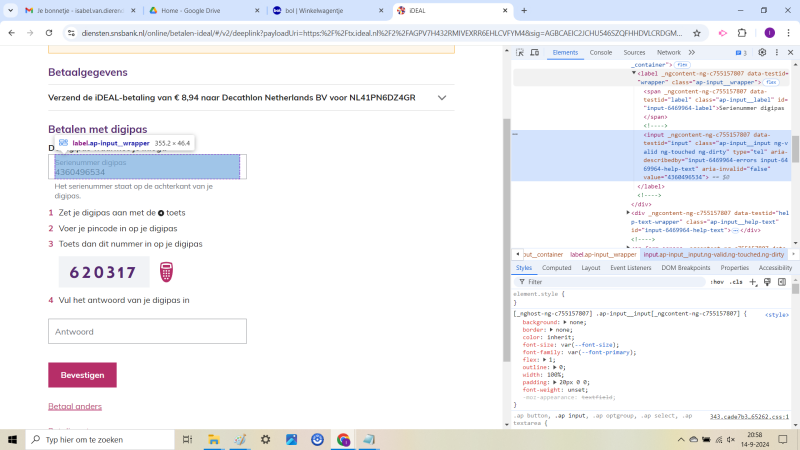Open the Properties tab in DevTools
Screen dimensions: 800x450
[x=735, y=268]
